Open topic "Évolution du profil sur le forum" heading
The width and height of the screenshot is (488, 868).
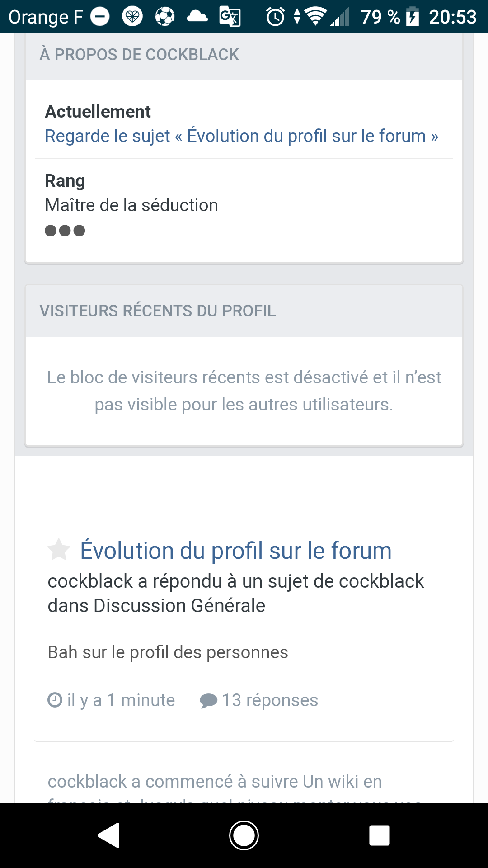click(x=235, y=551)
